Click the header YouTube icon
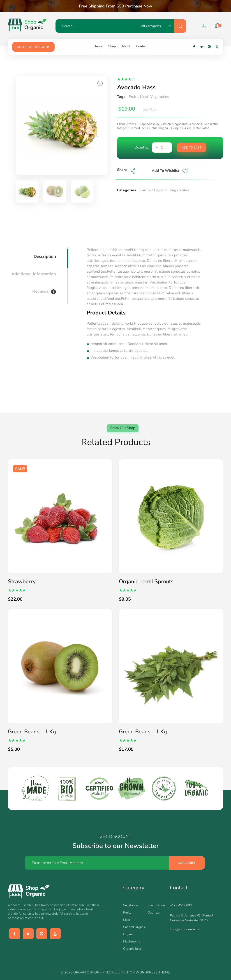The width and height of the screenshot is (231, 980). tap(217, 47)
